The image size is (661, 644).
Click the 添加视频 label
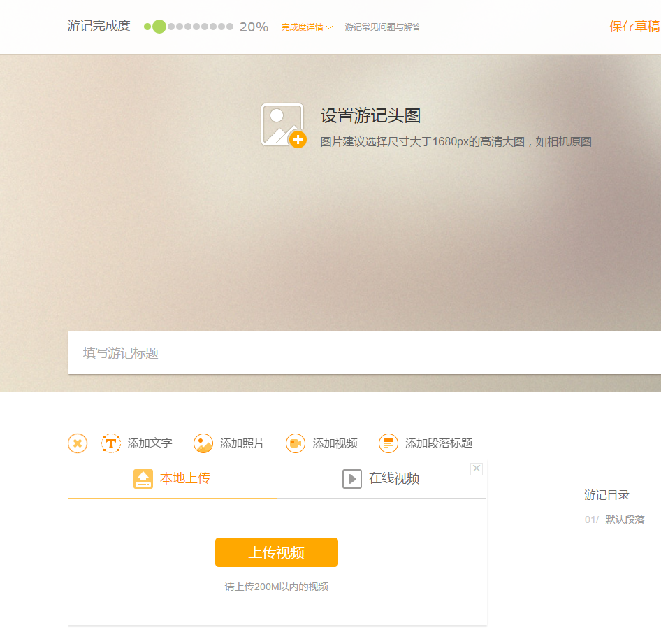(x=335, y=443)
